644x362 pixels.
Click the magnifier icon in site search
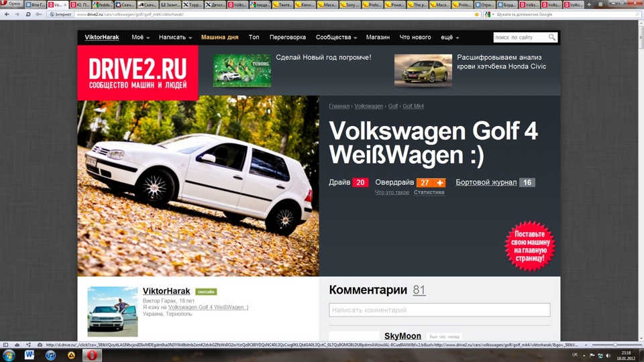(552, 38)
